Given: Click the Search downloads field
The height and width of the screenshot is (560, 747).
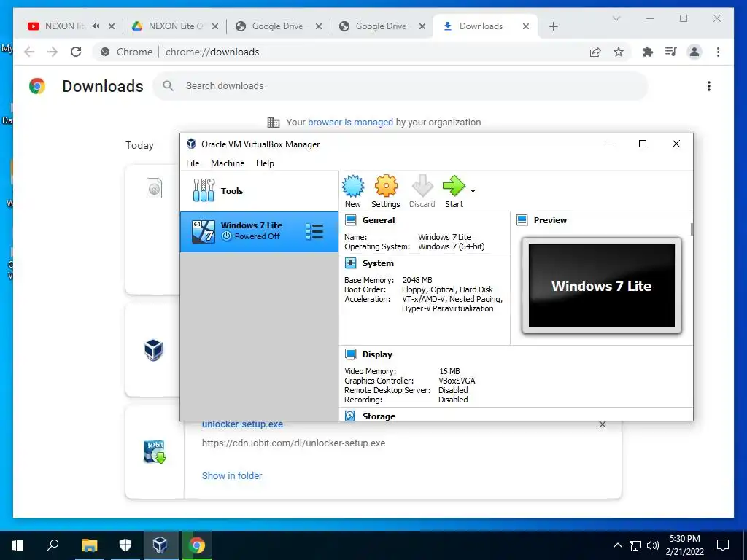Looking at the screenshot, I should pos(400,86).
